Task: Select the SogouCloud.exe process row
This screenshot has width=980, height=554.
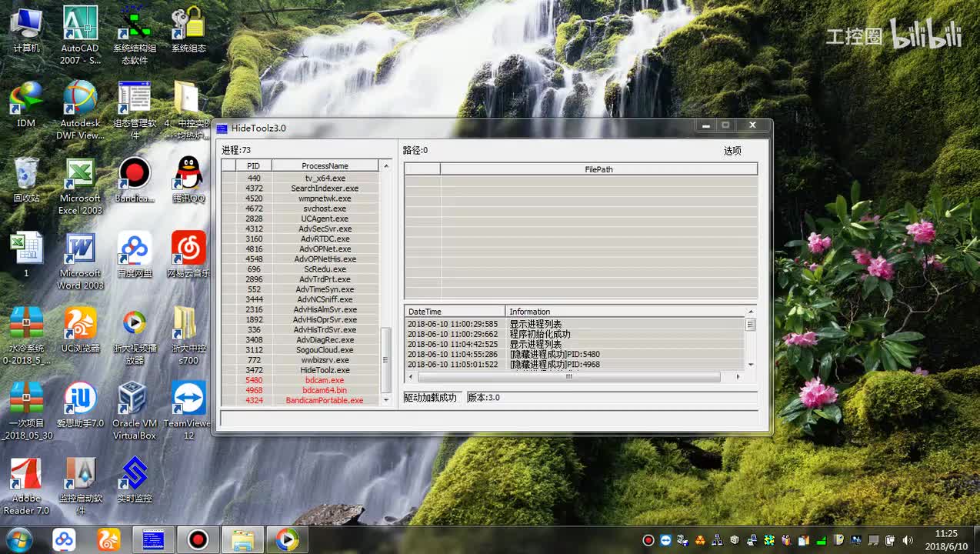Action: (x=301, y=349)
